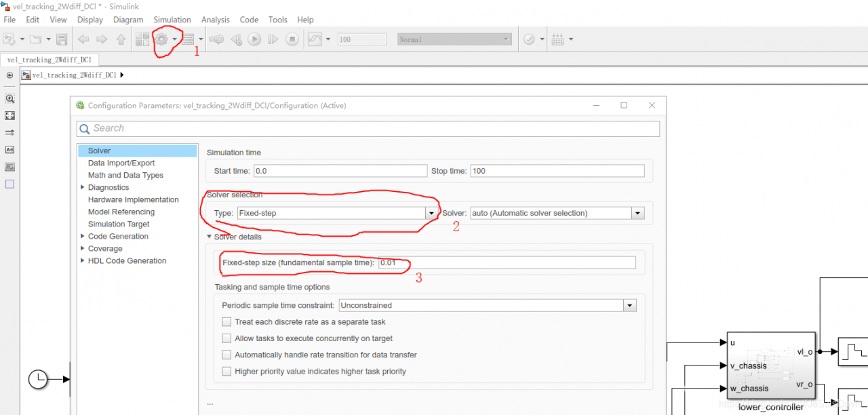
Task: Select the Zoom tool in palette
Action: pos(9,98)
